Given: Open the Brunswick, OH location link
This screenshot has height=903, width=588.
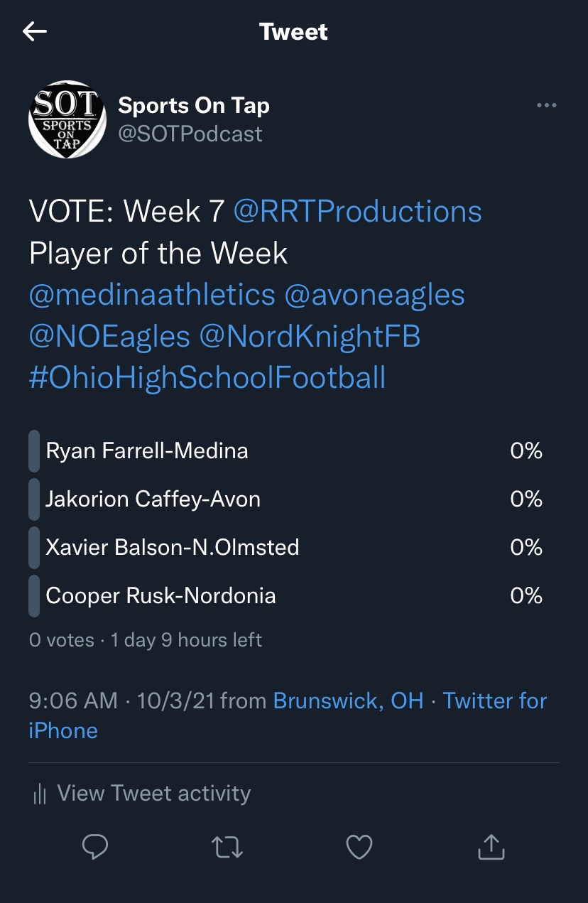Looking at the screenshot, I should [x=348, y=701].
